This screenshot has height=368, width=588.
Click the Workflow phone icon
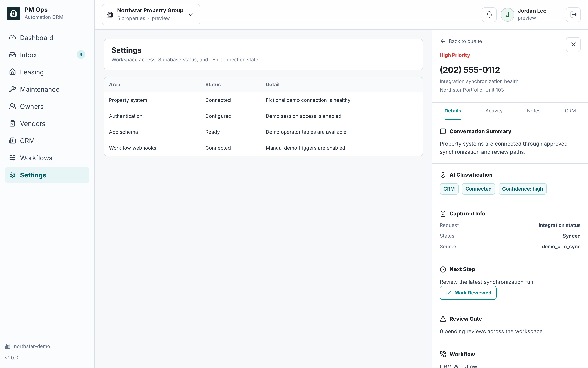[x=443, y=354]
